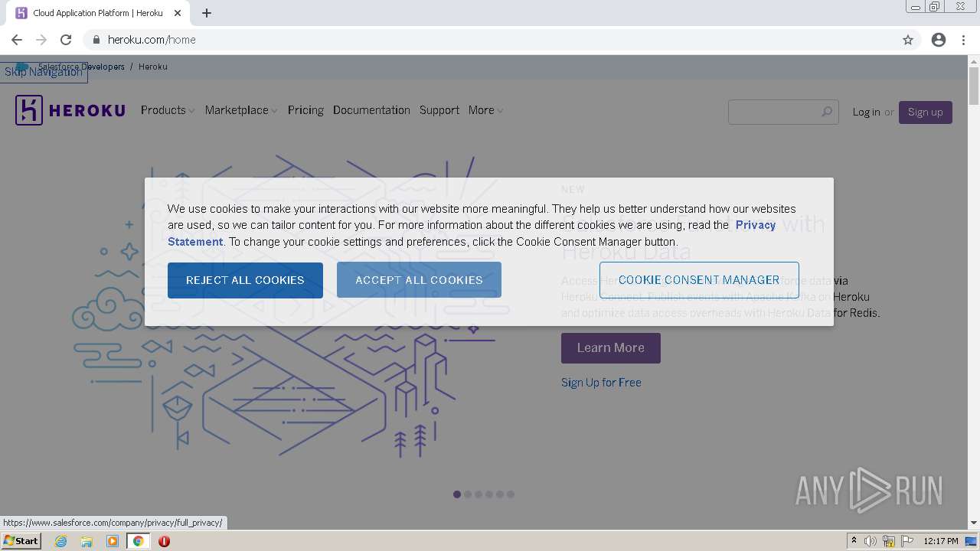The image size is (980, 551).
Task: Click the search magnifier icon
Action: 827,112
